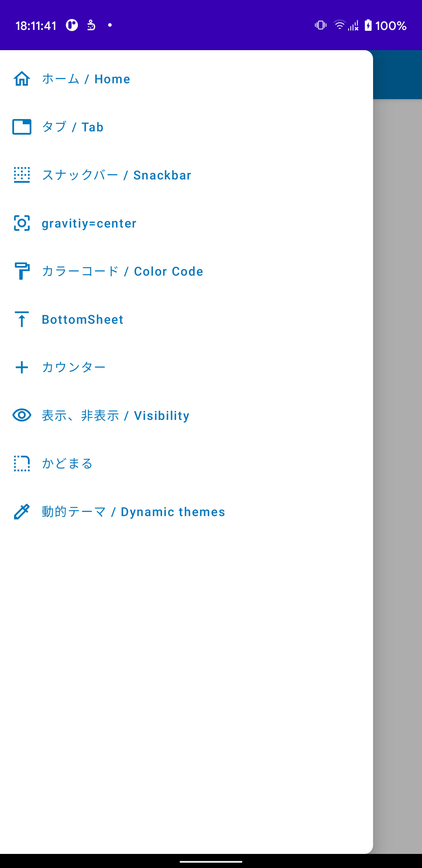Viewport: 422px width, 868px height.
Task: Select the pencil icon for Dynamic themes
Action: (x=22, y=511)
